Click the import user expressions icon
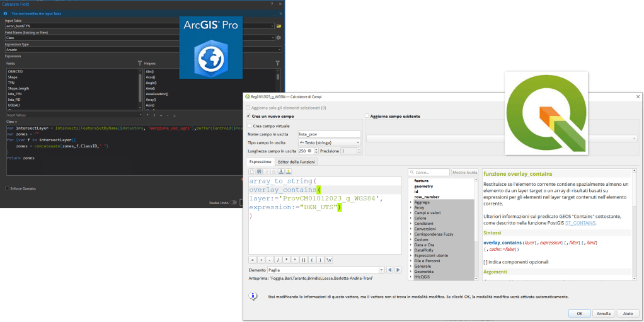The height and width of the screenshot is (322, 644). 281,171
